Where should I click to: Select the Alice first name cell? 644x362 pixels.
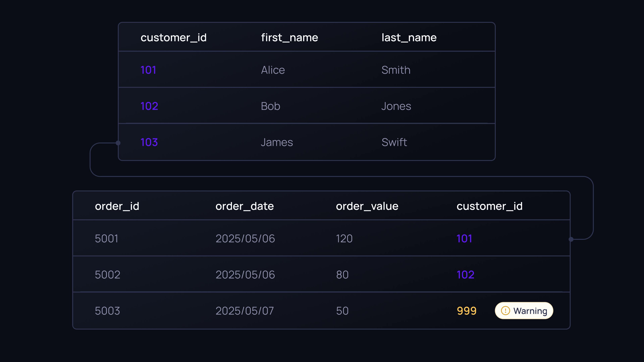[273, 70]
